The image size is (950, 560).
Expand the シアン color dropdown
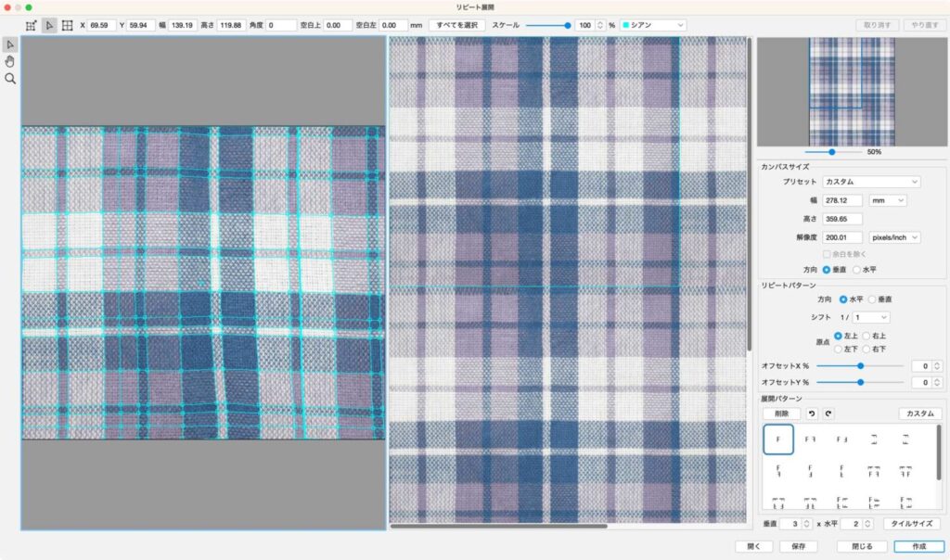pos(653,25)
